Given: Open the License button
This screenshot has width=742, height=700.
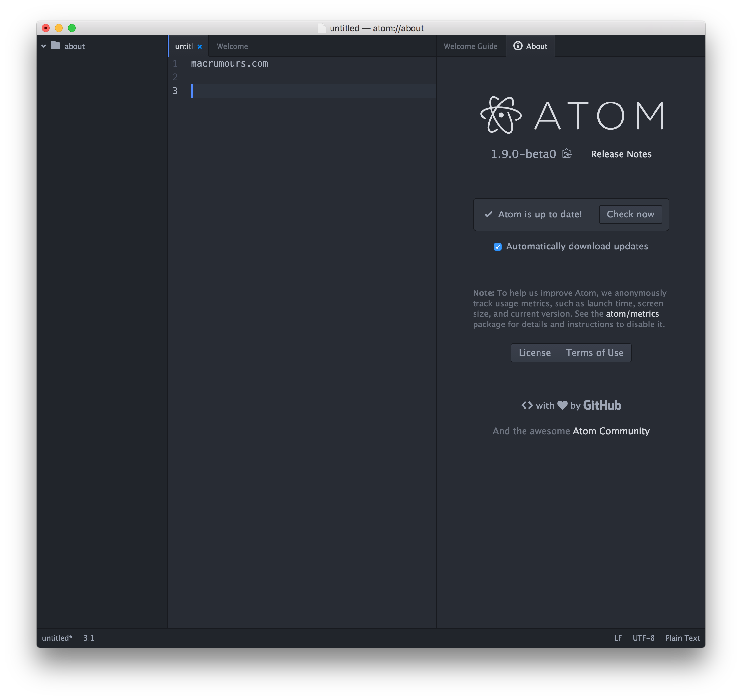Looking at the screenshot, I should tap(535, 353).
